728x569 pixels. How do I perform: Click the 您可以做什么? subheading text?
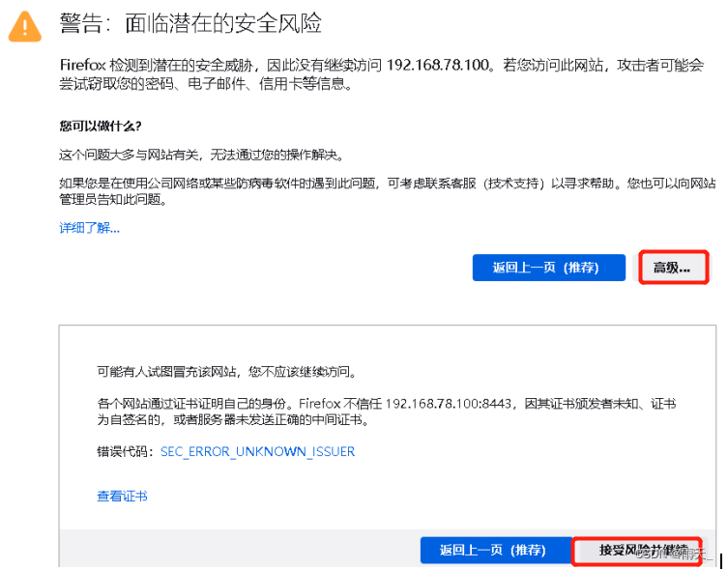point(101,126)
